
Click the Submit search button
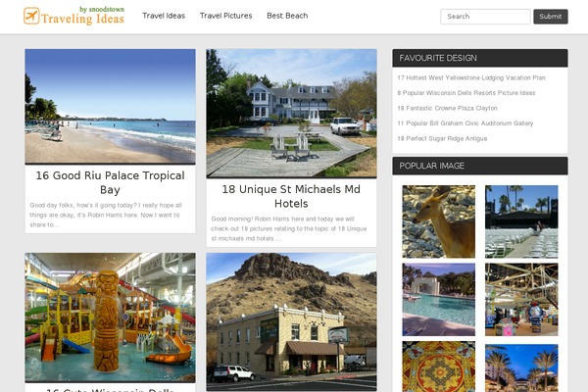[x=551, y=17]
